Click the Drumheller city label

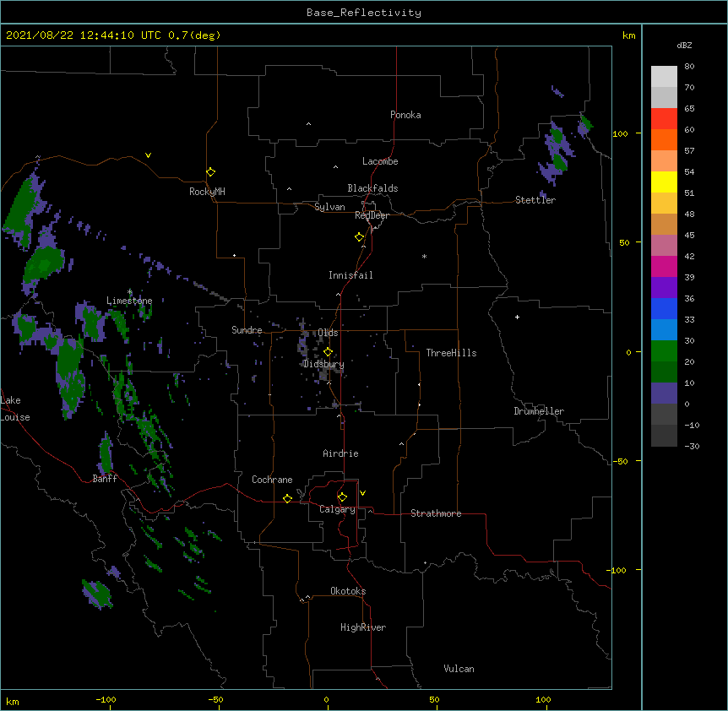coord(539,411)
